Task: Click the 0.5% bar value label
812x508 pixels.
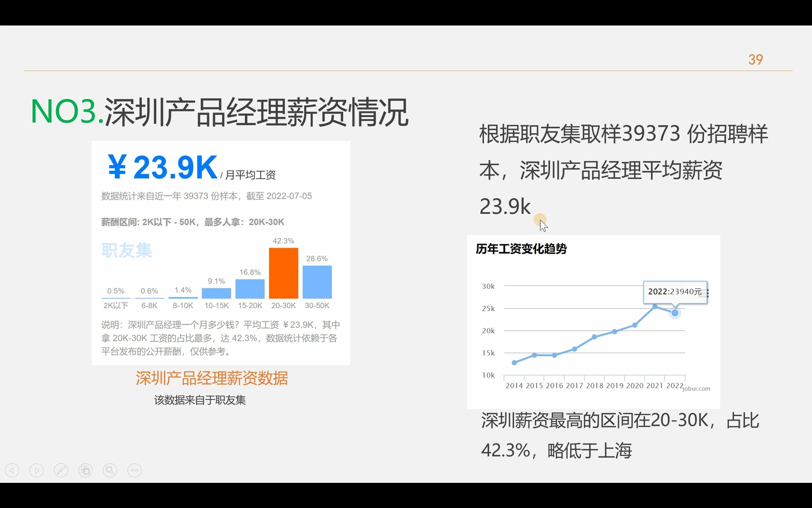Action: click(116, 291)
